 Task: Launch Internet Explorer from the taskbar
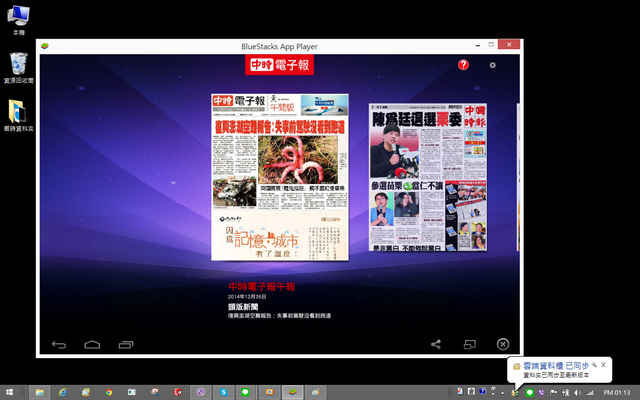tap(62, 393)
